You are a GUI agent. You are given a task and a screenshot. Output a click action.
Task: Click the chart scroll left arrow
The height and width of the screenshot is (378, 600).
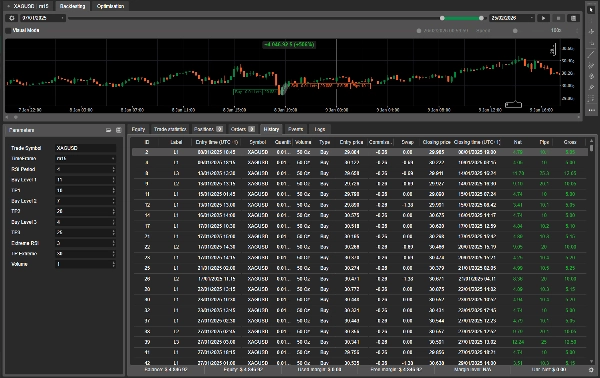coord(7,117)
